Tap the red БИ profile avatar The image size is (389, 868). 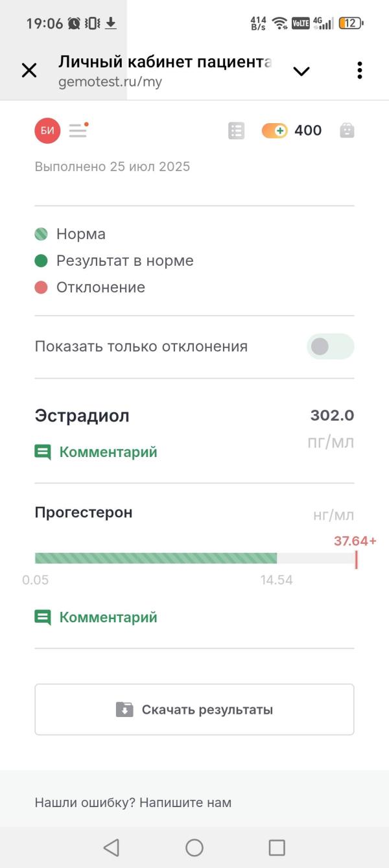point(47,131)
